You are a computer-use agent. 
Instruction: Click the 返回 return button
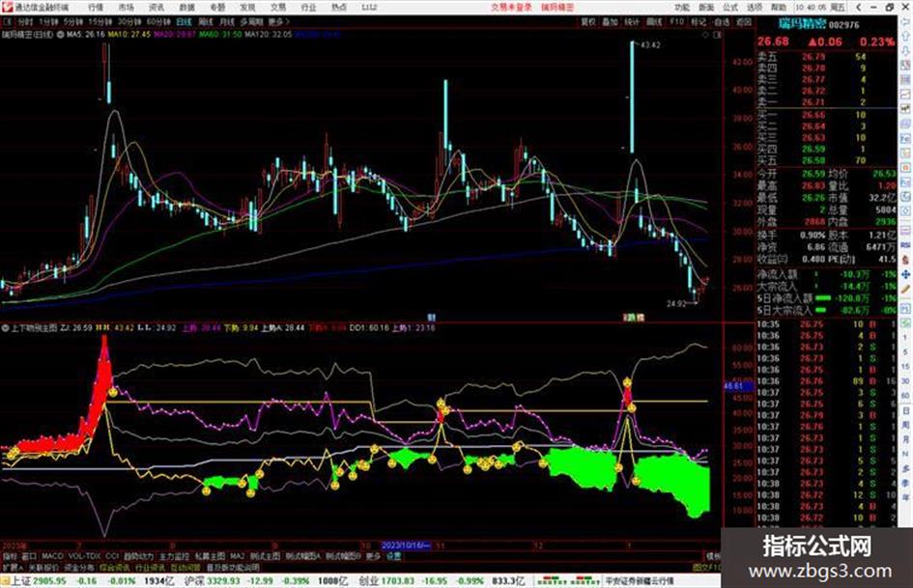pos(744,22)
